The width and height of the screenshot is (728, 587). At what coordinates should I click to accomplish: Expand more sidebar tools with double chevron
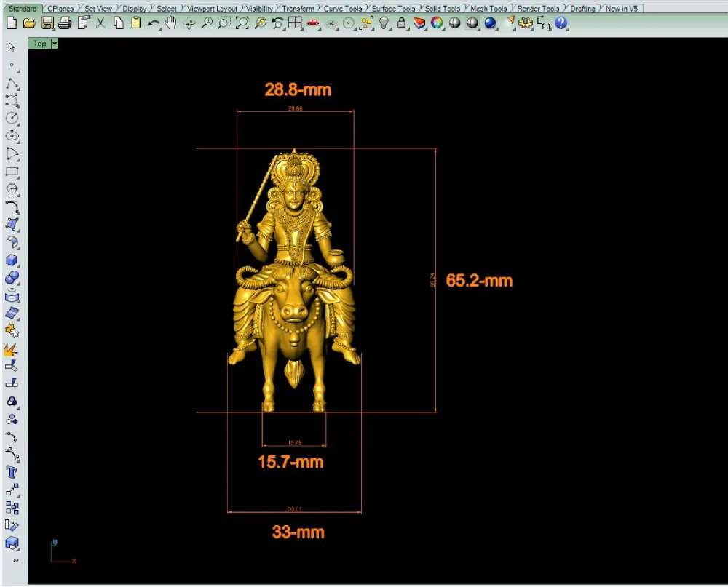(16, 561)
